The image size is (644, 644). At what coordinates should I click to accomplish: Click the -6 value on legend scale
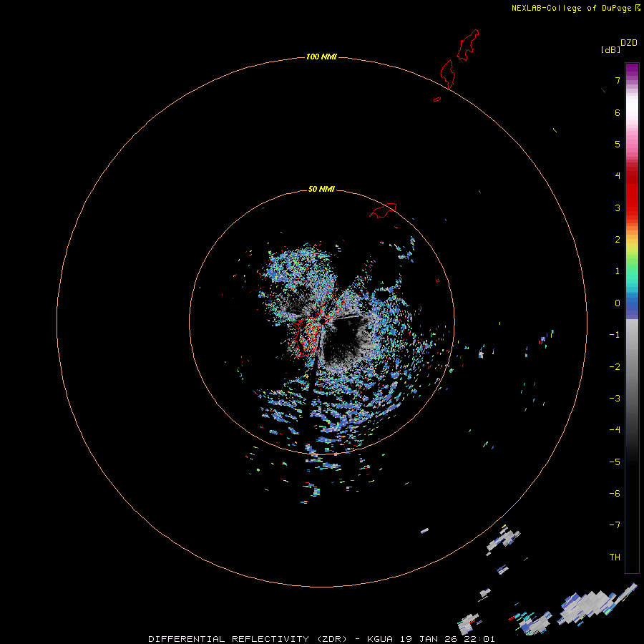tap(615, 494)
